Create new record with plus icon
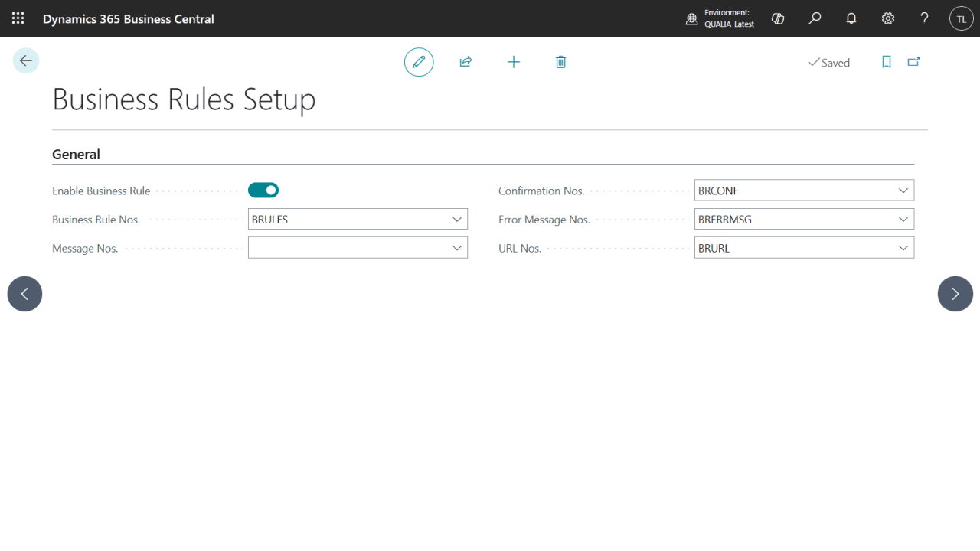Viewport: 980px width, 551px height. [x=514, y=62]
